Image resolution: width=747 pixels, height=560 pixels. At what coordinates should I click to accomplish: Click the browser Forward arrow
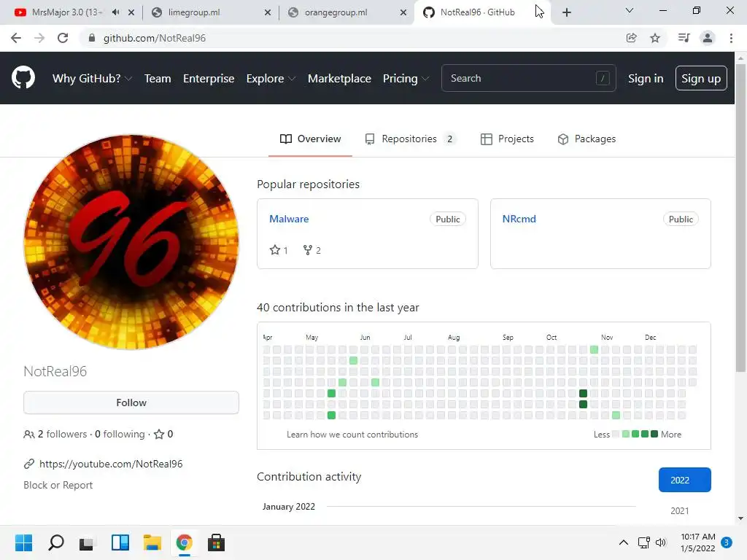39,38
